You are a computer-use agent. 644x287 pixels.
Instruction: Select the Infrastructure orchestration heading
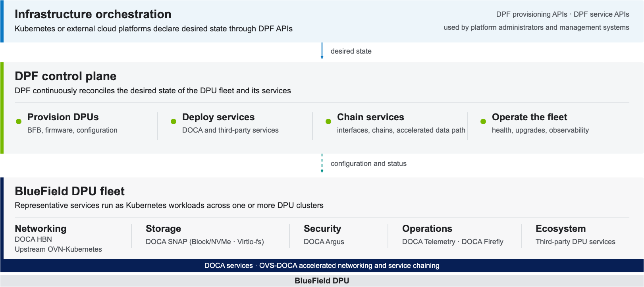pyautogui.click(x=93, y=14)
